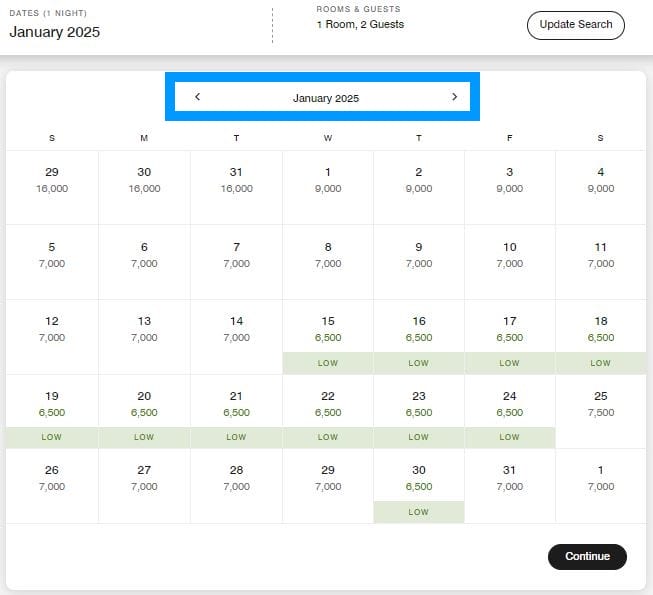
Task: Select January 1 priced 9,000
Action: (x=328, y=187)
